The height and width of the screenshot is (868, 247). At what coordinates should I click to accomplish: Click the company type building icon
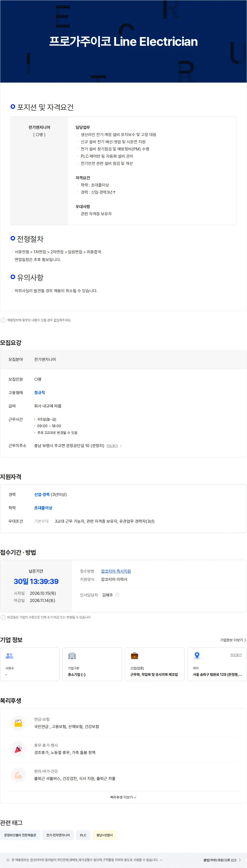[72, 656]
